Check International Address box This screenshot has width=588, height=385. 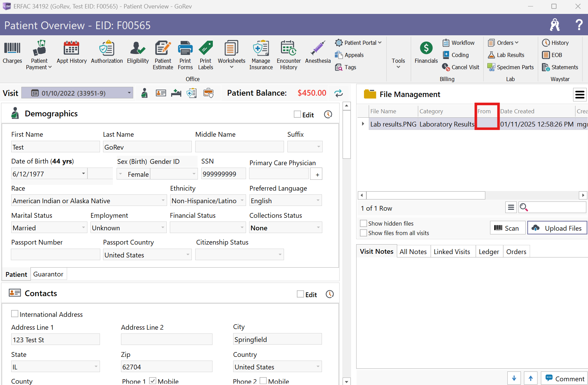pyautogui.click(x=15, y=314)
